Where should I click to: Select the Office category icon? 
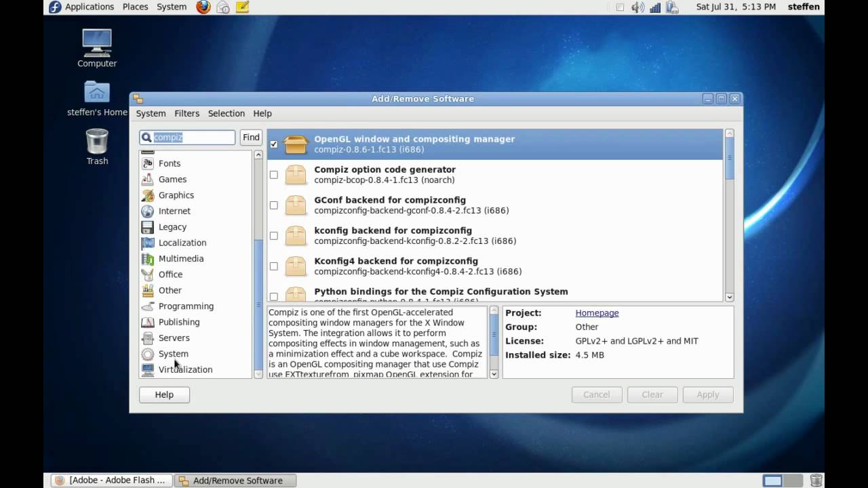147,274
